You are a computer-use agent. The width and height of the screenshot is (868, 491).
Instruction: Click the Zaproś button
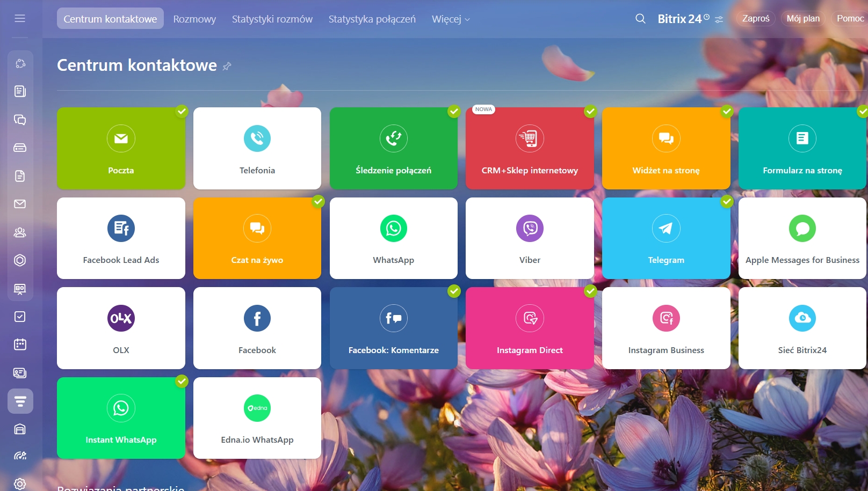(755, 18)
